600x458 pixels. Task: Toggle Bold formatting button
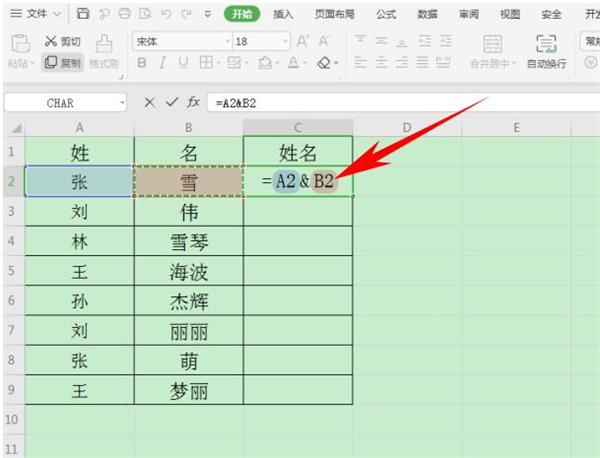141,62
